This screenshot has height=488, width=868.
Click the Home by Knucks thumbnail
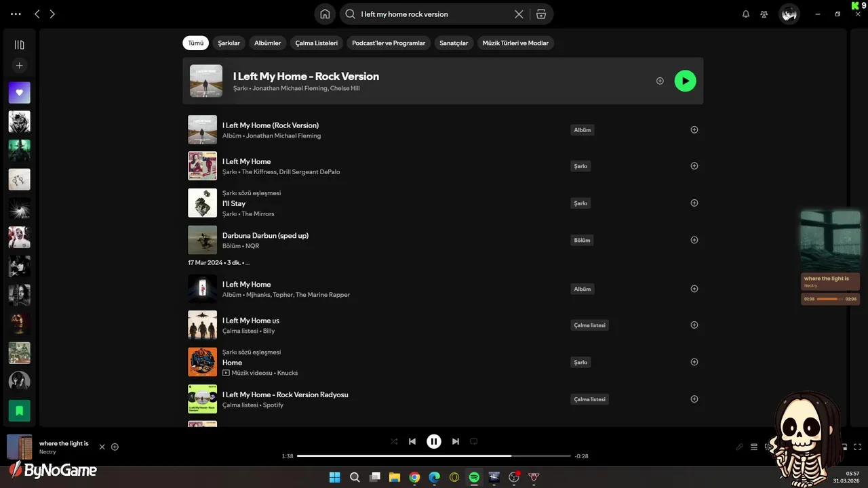coord(202,362)
